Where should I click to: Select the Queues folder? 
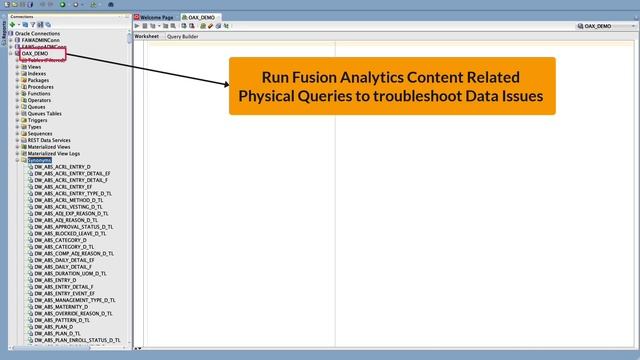(x=36, y=107)
